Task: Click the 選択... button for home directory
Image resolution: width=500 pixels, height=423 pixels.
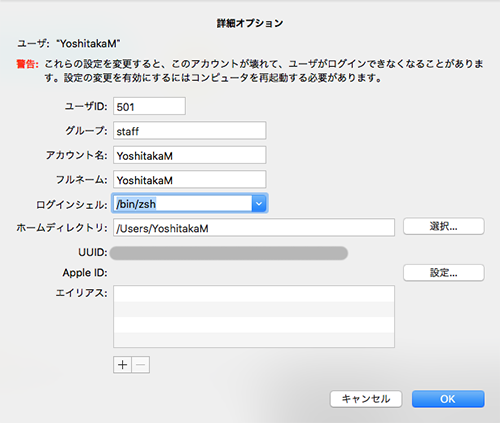Action: (x=443, y=227)
